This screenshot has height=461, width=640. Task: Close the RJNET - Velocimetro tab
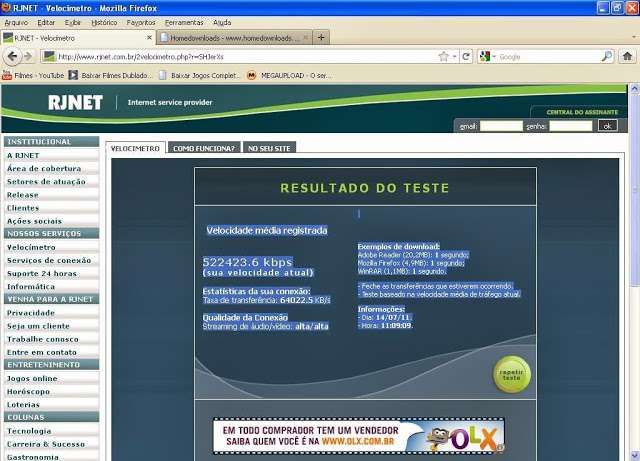(x=149, y=38)
